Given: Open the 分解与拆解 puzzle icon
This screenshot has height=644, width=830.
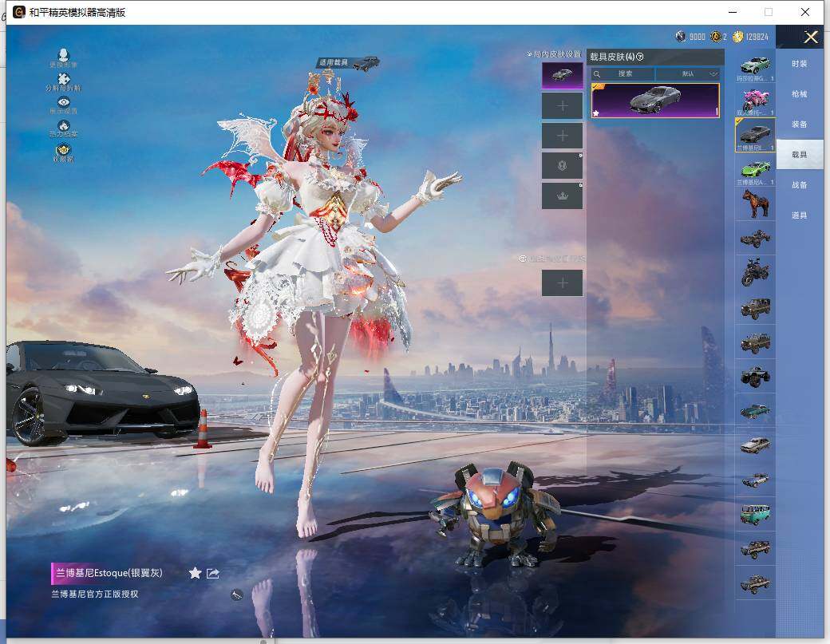Looking at the screenshot, I should pos(64,79).
